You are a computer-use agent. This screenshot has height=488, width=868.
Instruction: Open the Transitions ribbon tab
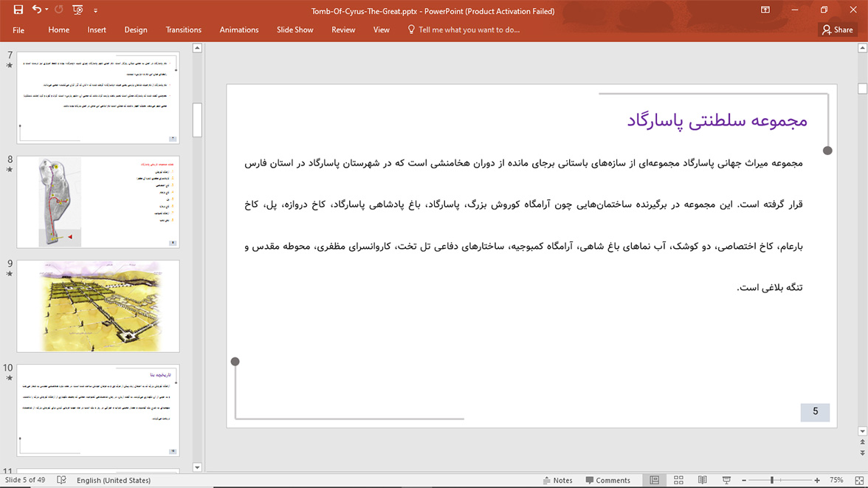(x=183, y=30)
